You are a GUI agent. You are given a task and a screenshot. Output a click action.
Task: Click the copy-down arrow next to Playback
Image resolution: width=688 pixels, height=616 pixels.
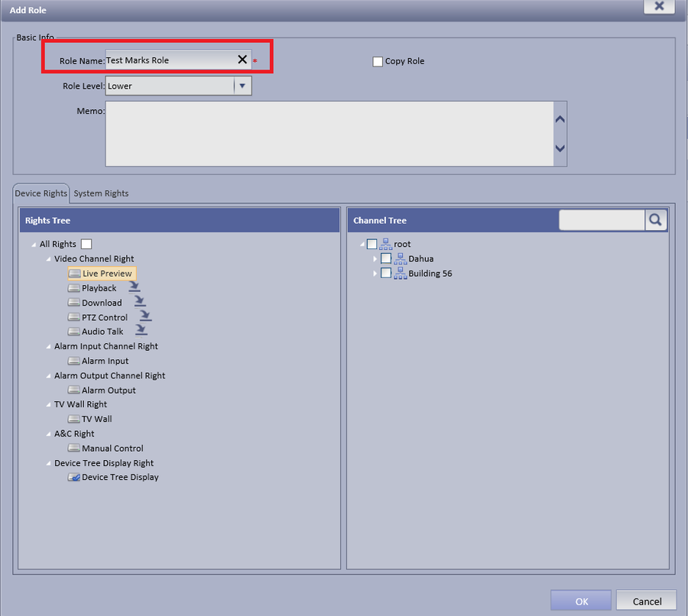pos(135,287)
